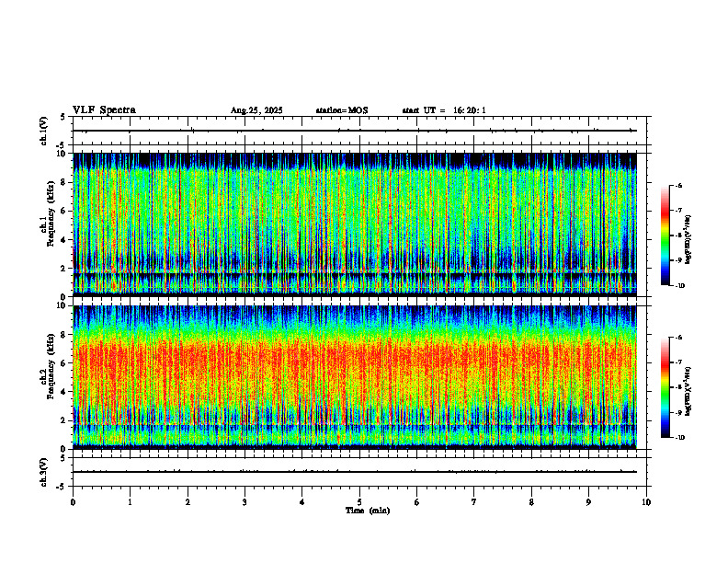Click time axis tick label "2"

188,502
